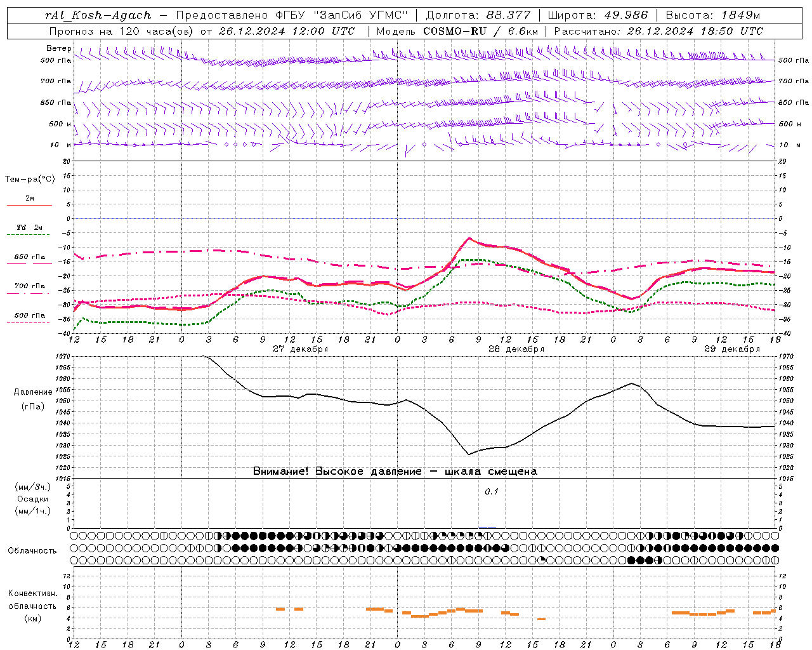
Task: Click the pressure curve minimum on 28 декабря
Action: point(468,454)
